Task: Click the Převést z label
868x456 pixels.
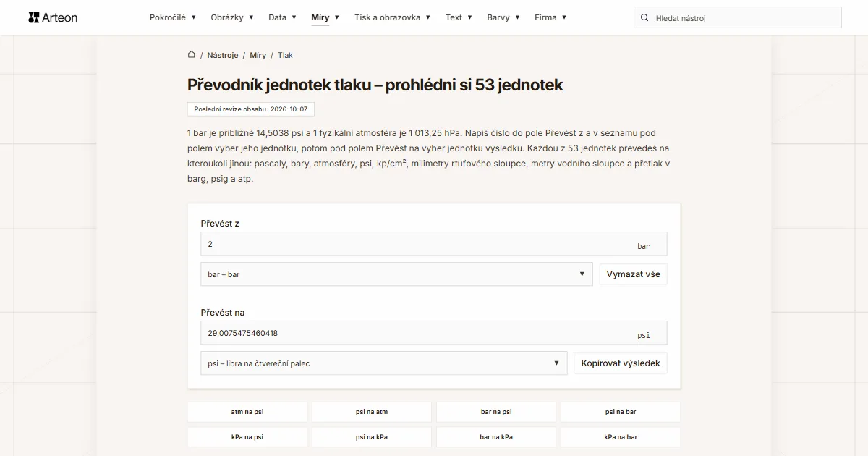Action: coord(220,224)
